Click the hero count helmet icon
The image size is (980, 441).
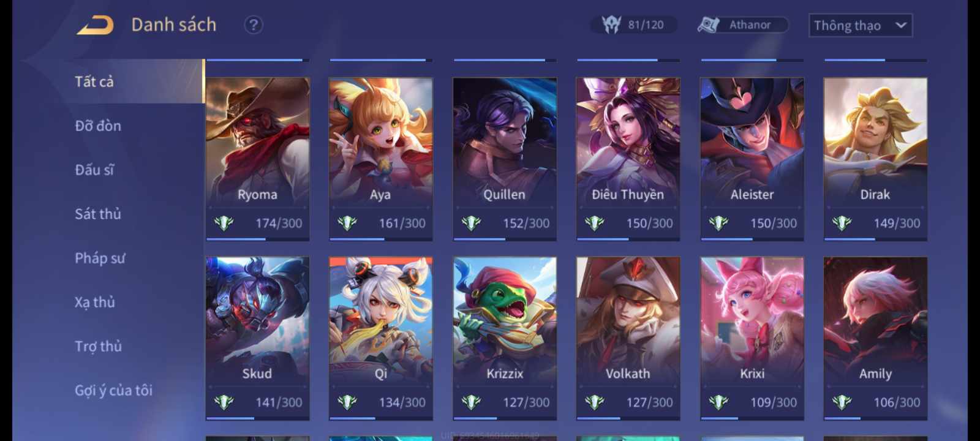(611, 24)
